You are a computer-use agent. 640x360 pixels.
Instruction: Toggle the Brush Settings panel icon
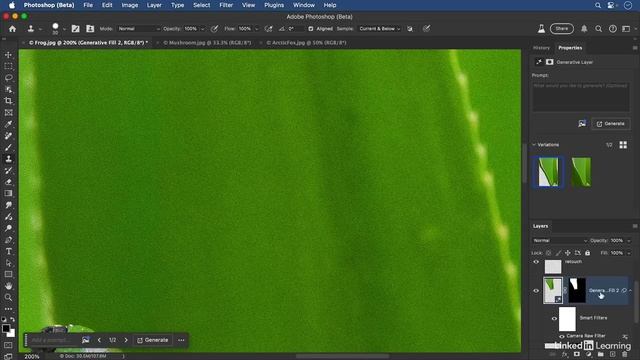[x=76, y=29]
